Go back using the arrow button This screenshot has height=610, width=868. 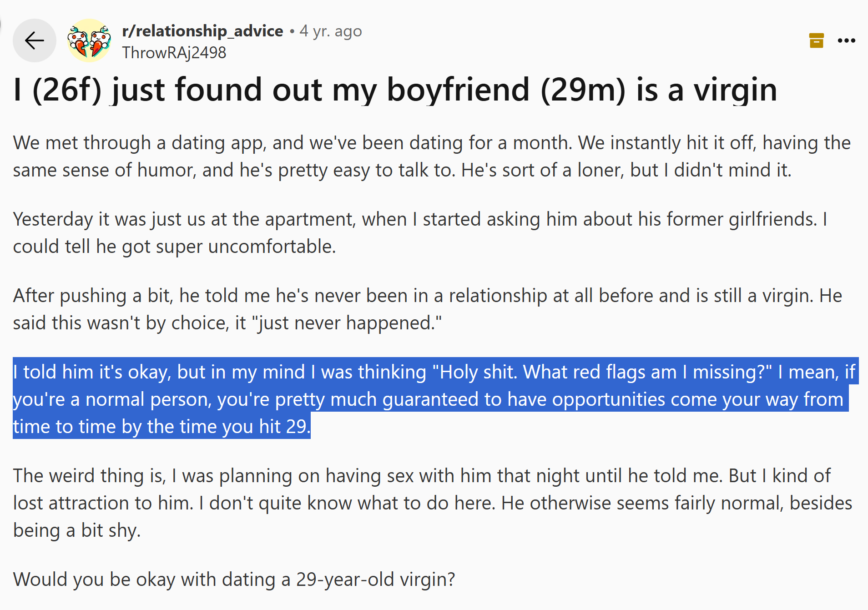coord(34,40)
